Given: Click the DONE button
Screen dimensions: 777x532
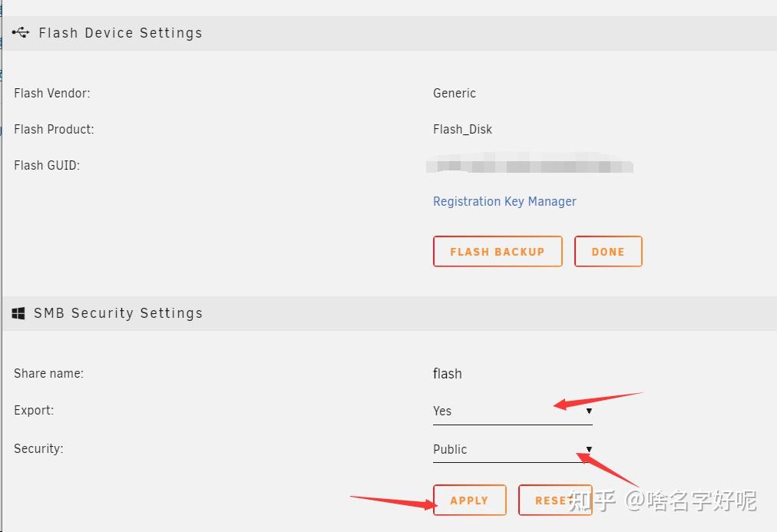Looking at the screenshot, I should (x=607, y=252).
